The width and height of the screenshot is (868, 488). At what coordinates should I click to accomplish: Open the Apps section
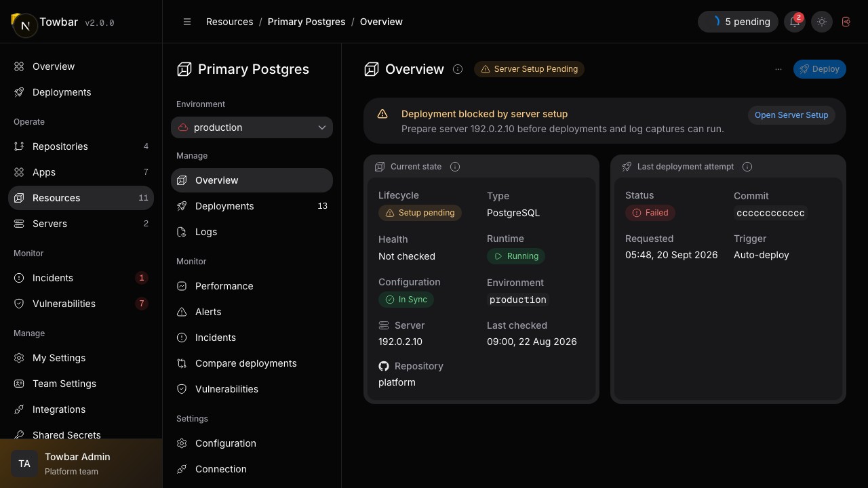click(81, 172)
